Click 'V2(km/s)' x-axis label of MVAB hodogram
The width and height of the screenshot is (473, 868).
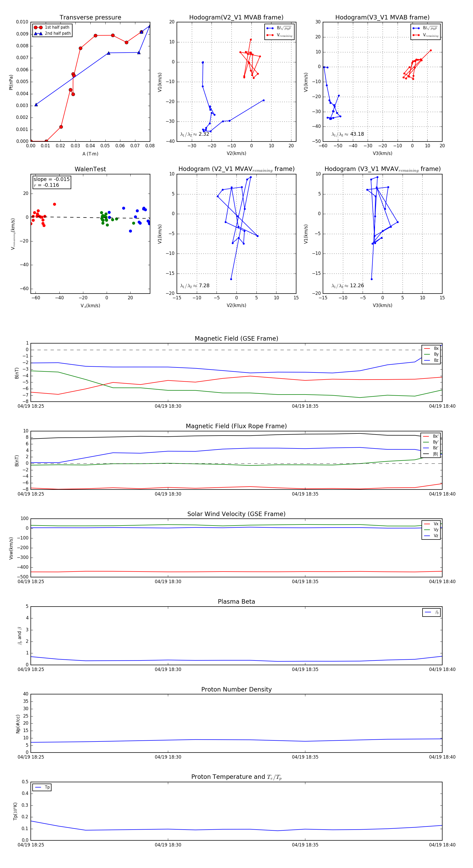(x=236, y=154)
